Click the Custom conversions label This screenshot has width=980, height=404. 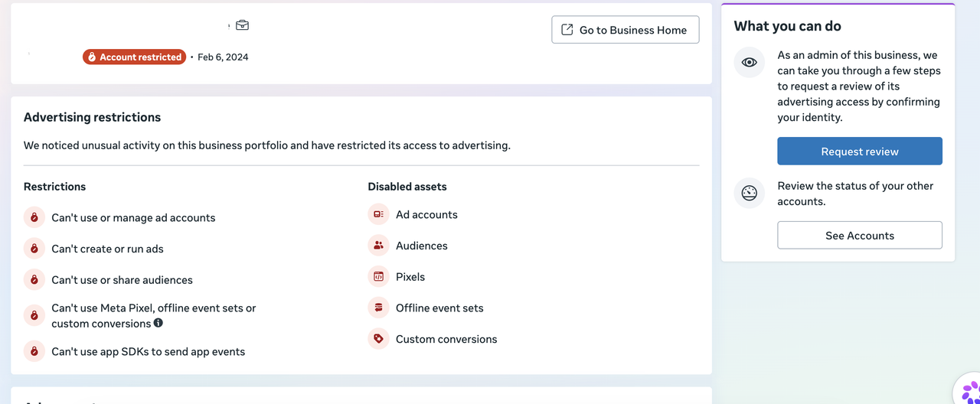click(x=446, y=339)
